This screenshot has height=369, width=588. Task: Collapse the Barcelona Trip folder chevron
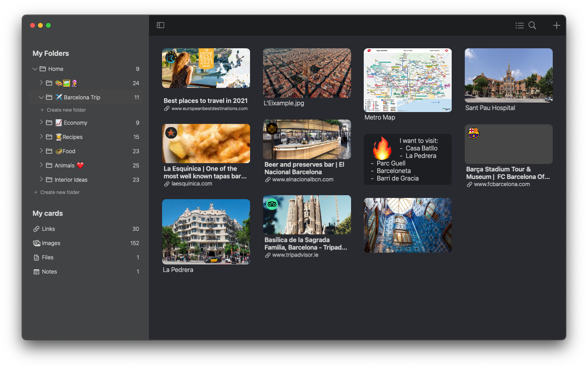tap(41, 97)
